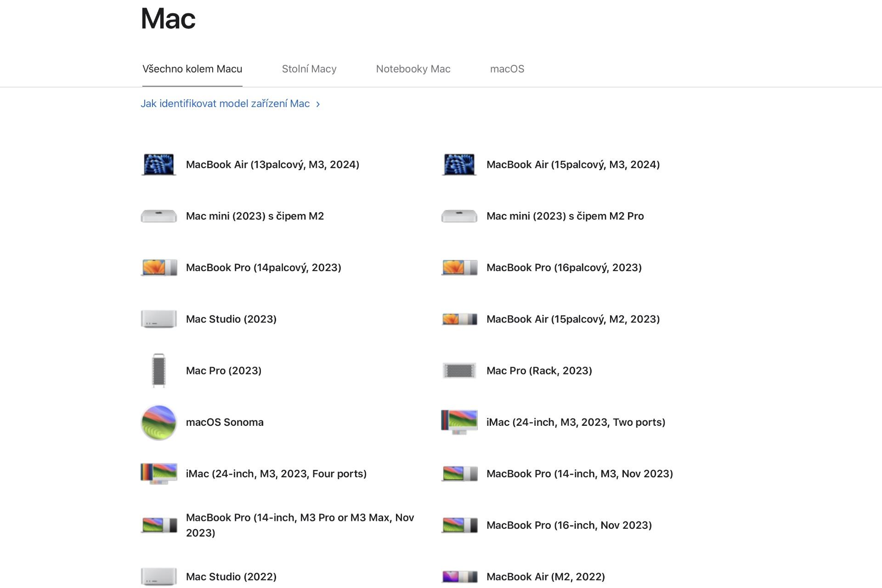Open the MacBook Air 15palcový M3 2024 thumbnail
Image resolution: width=882 pixels, height=588 pixels.
click(459, 164)
